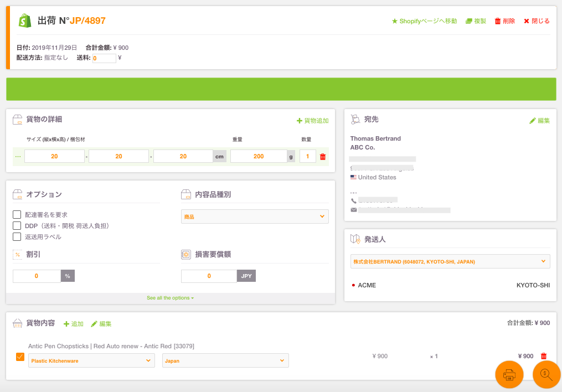Viewport: 562px width, 392px height.
Task: Click the basket icon next to 貨物内容
Action: [x=17, y=323]
